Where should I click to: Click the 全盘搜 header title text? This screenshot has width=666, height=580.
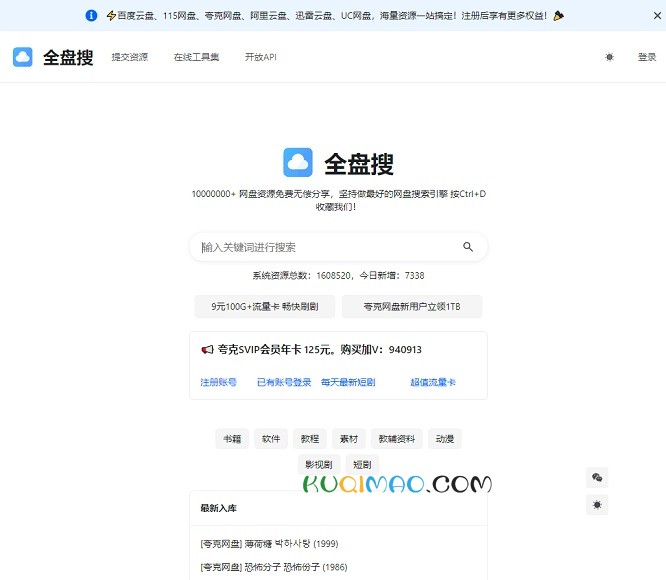pos(68,57)
